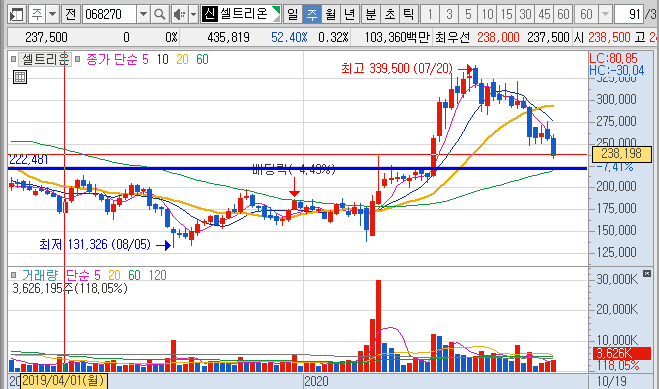Click the 2020 year axis marker
Screen dimensions: 659x389
[316, 381]
